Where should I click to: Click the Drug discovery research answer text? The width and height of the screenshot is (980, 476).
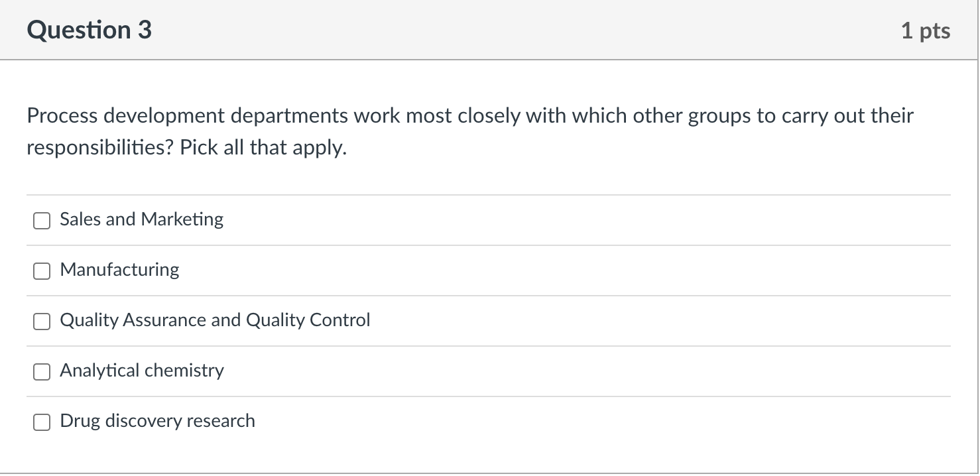(x=157, y=421)
